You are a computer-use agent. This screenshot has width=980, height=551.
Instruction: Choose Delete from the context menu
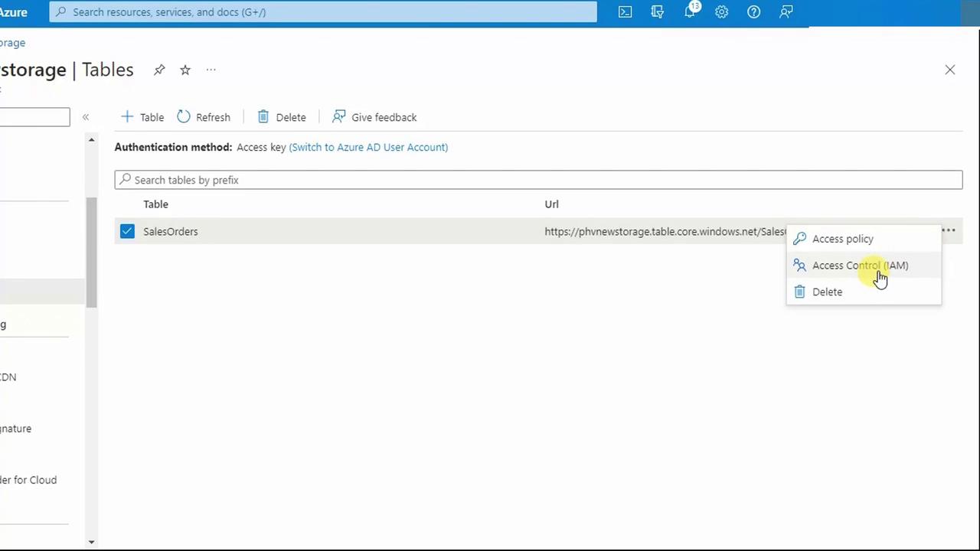point(864,292)
